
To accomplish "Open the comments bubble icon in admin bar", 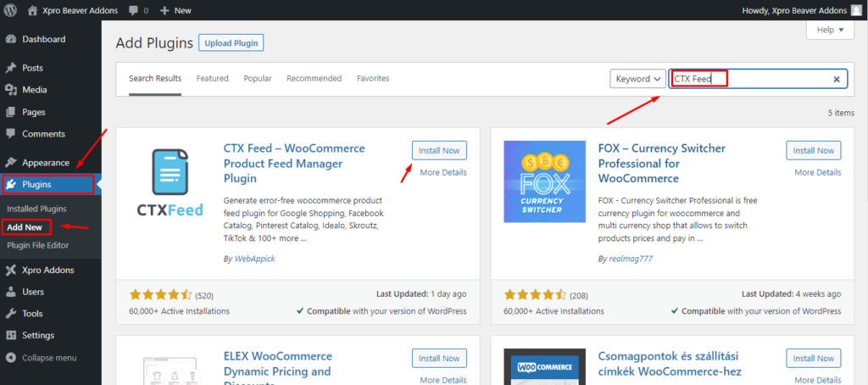I will coord(133,10).
